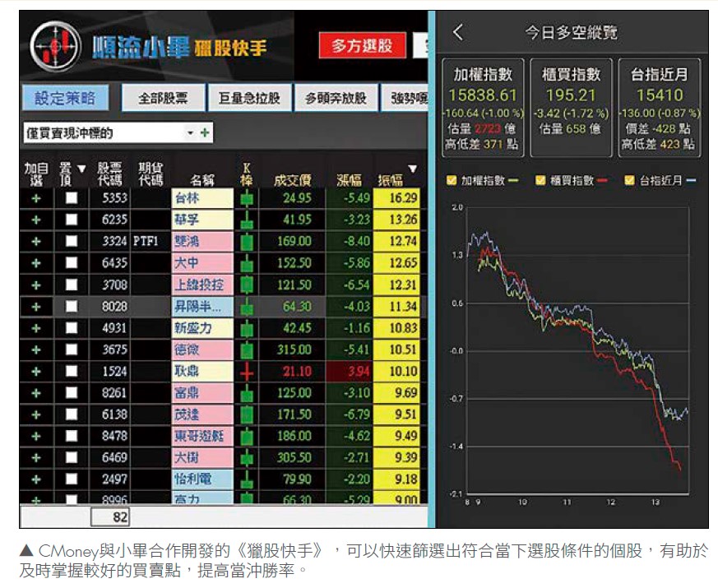Sort by the 漲幅 column header

click(x=349, y=180)
